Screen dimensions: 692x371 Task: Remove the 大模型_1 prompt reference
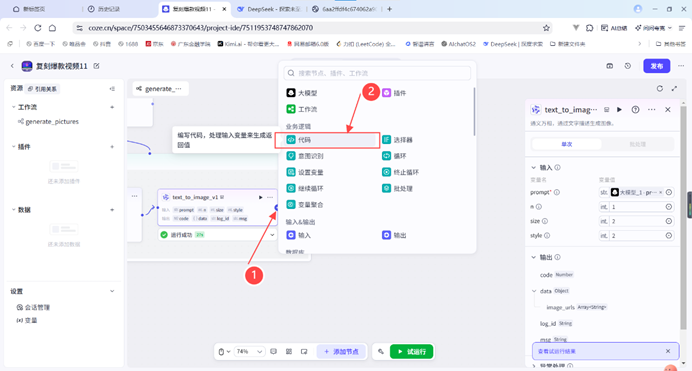pos(660,192)
